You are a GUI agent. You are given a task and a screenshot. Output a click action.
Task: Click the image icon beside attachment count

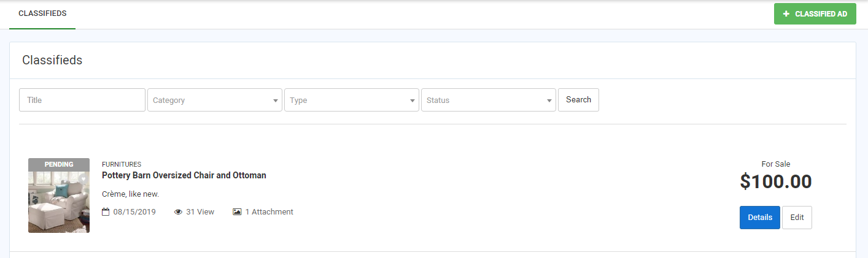[237, 212]
